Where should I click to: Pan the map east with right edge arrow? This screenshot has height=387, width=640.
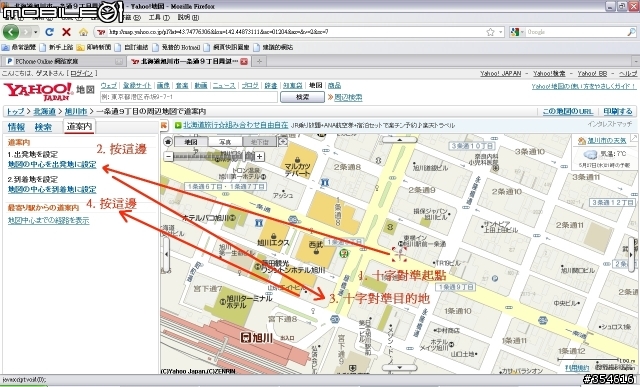click(x=631, y=254)
